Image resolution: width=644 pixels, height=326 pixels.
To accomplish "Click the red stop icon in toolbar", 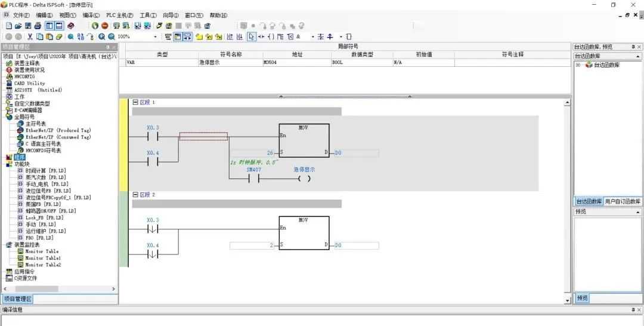I will pos(105,26).
